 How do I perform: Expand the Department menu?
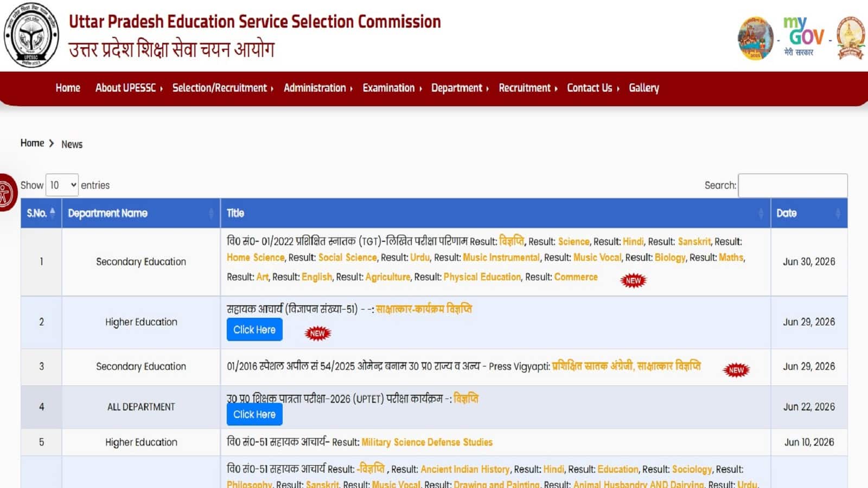459,88
